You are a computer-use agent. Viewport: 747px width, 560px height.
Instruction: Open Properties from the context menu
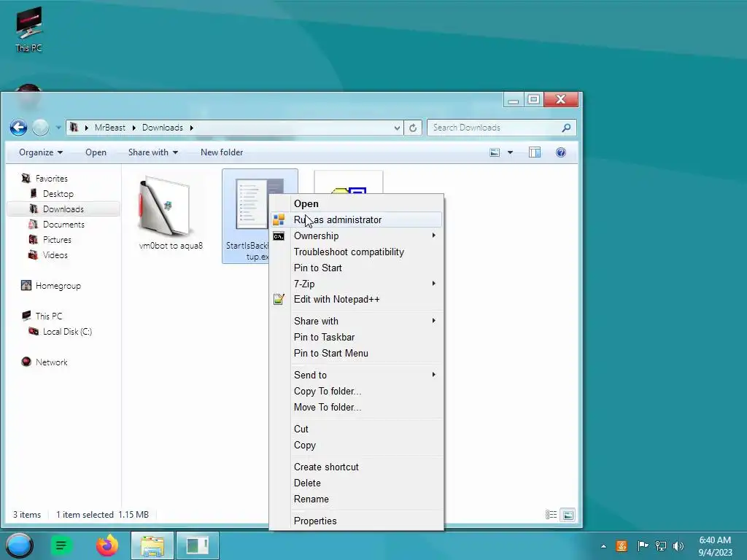[x=356, y=521]
